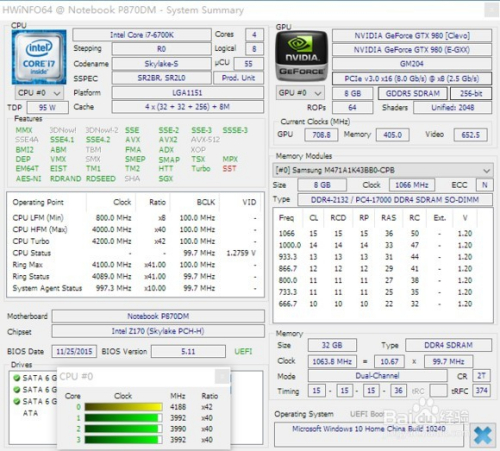Click the ROPs 64 field
The image size is (500, 451).
pyautogui.click(x=352, y=108)
